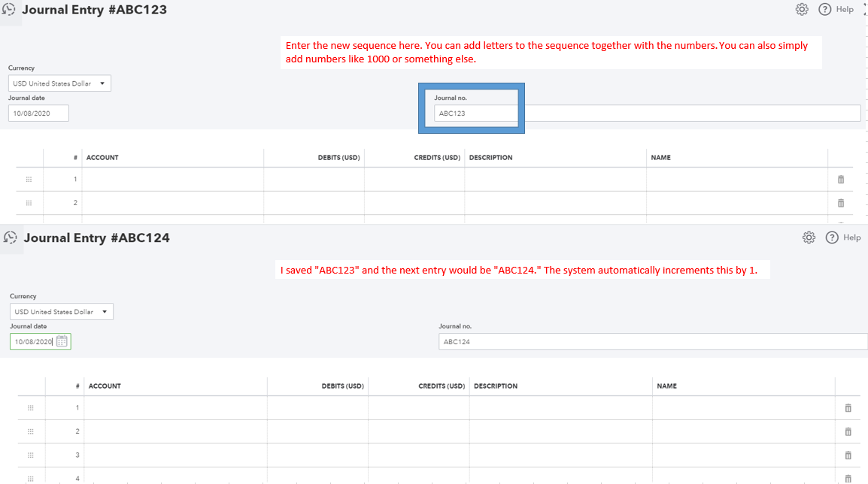Click Help text link in ABC124 header
Screen dimensions: 868x484
point(852,237)
